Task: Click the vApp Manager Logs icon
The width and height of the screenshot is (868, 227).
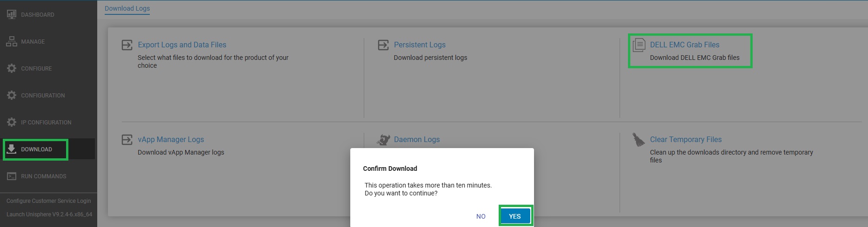Action: [x=127, y=140]
